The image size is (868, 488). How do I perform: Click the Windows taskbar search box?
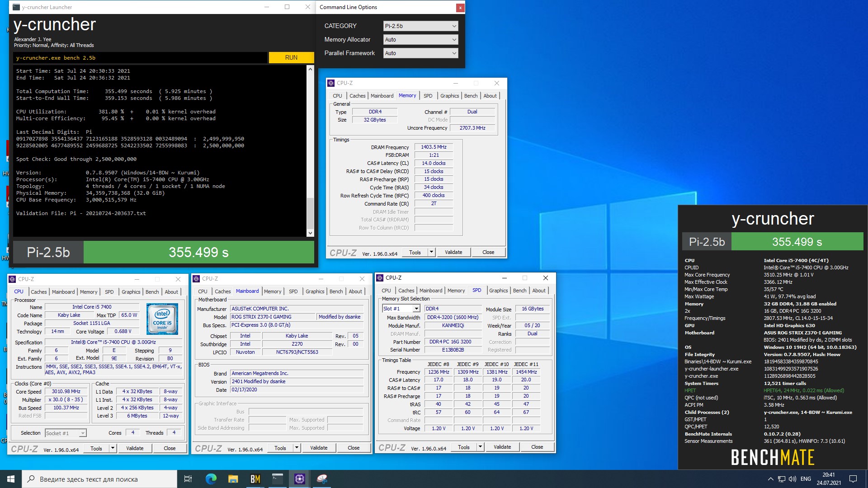(99, 479)
